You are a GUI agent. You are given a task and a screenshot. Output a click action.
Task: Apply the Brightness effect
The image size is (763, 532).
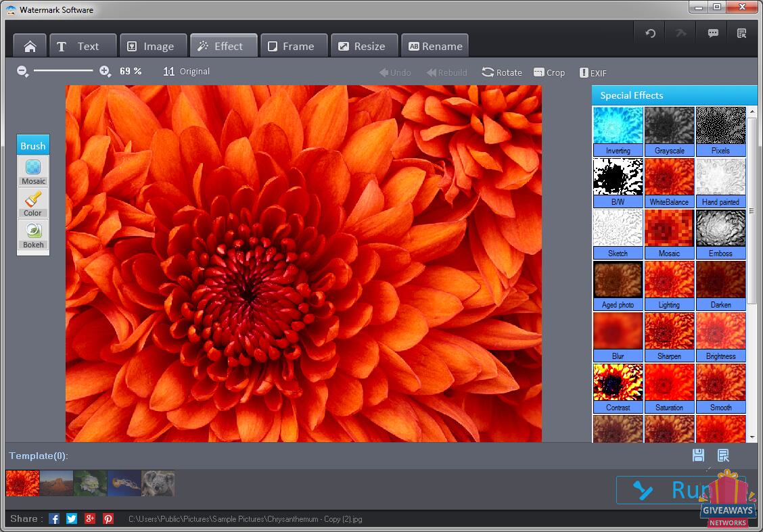[x=720, y=337]
